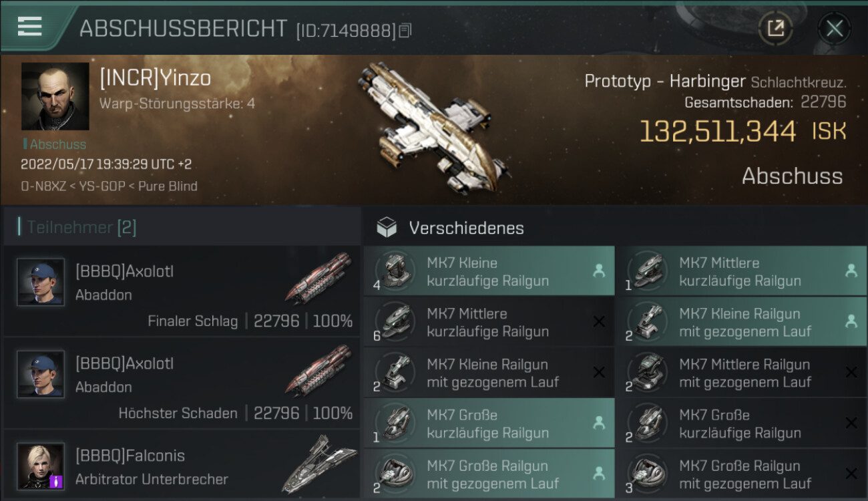Click destroyed MK7 Mittlere kurzläufige Railgun quantity 6
The width and height of the screenshot is (868, 501).
(x=489, y=322)
